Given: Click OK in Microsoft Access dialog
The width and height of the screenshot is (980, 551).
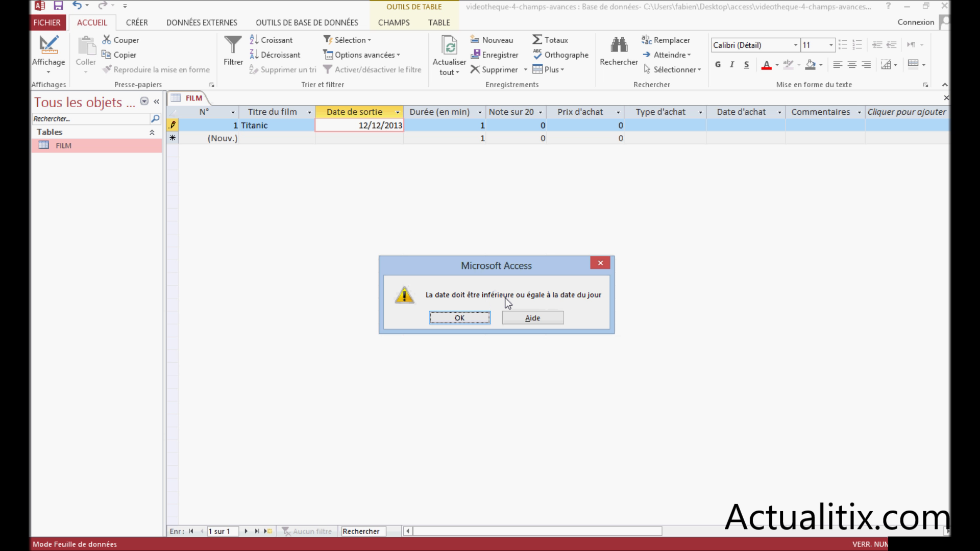Looking at the screenshot, I should point(459,318).
